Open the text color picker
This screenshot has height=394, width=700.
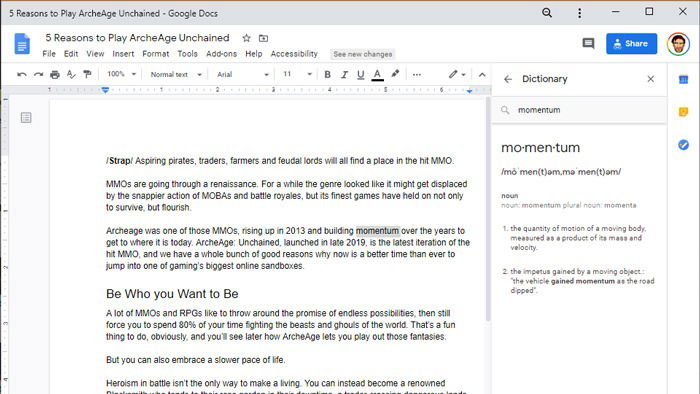coord(377,75)
